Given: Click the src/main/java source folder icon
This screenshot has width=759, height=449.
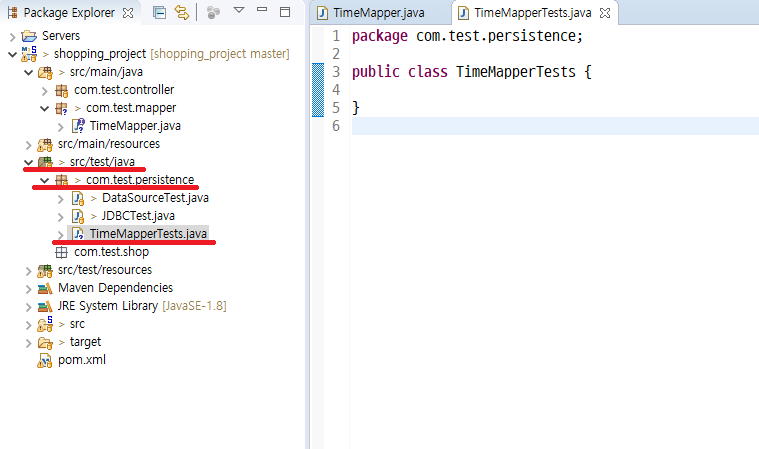Looking at the screenshot, I should (45, 72).
